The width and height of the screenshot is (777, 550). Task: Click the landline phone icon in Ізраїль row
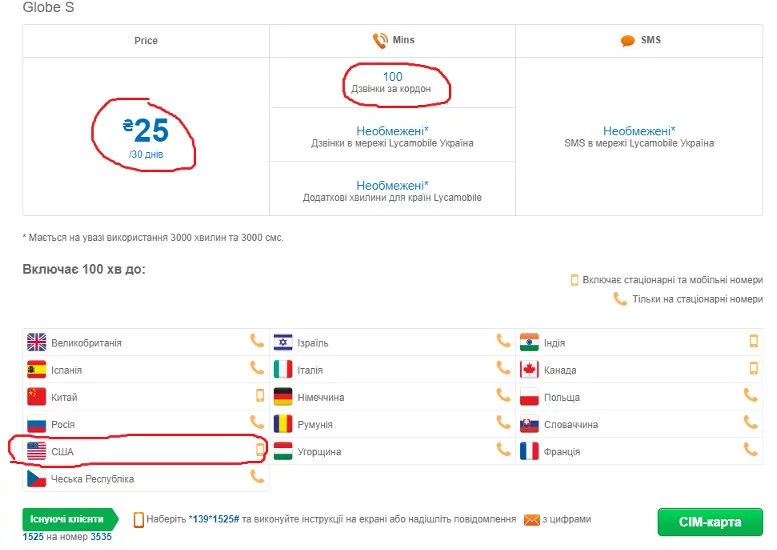click(503, 341)
